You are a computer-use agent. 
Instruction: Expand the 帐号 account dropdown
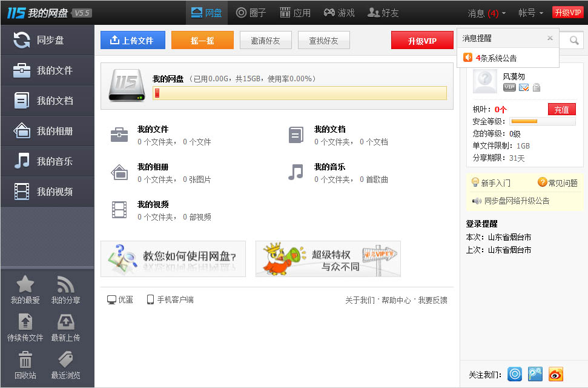click(530, 13)
